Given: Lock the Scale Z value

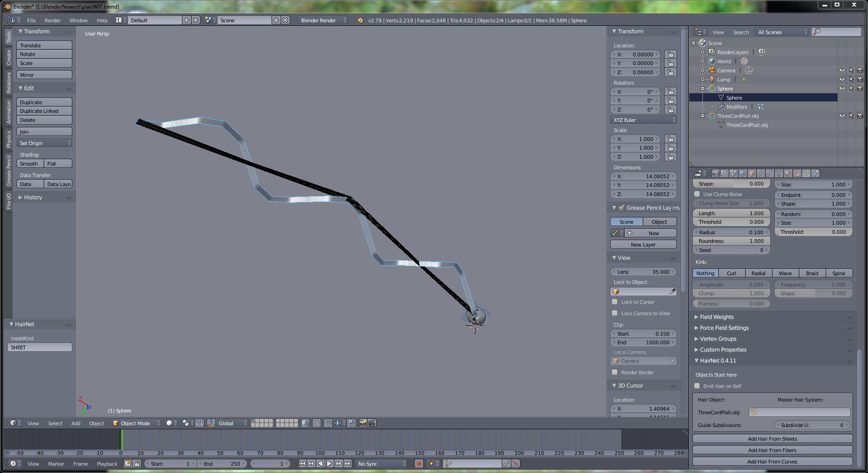Looking at the screenshot, I should click(671, 157).
